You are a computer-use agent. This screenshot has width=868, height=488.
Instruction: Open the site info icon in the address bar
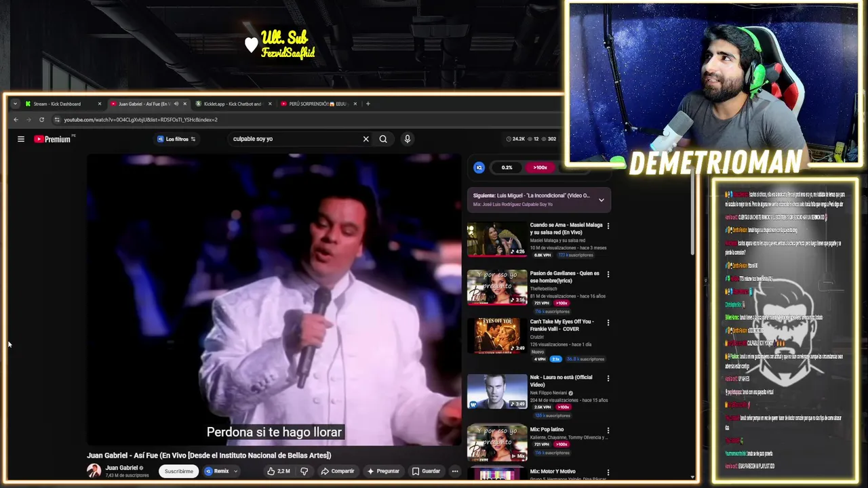[x=57, y=120]
